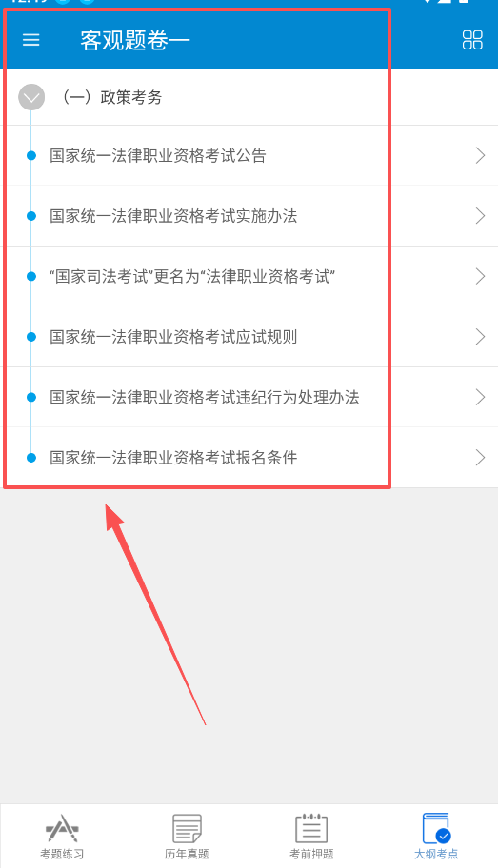
Task: Open 国家统一法律职业资格考试实施办法
Action: [x=173, y=216]
